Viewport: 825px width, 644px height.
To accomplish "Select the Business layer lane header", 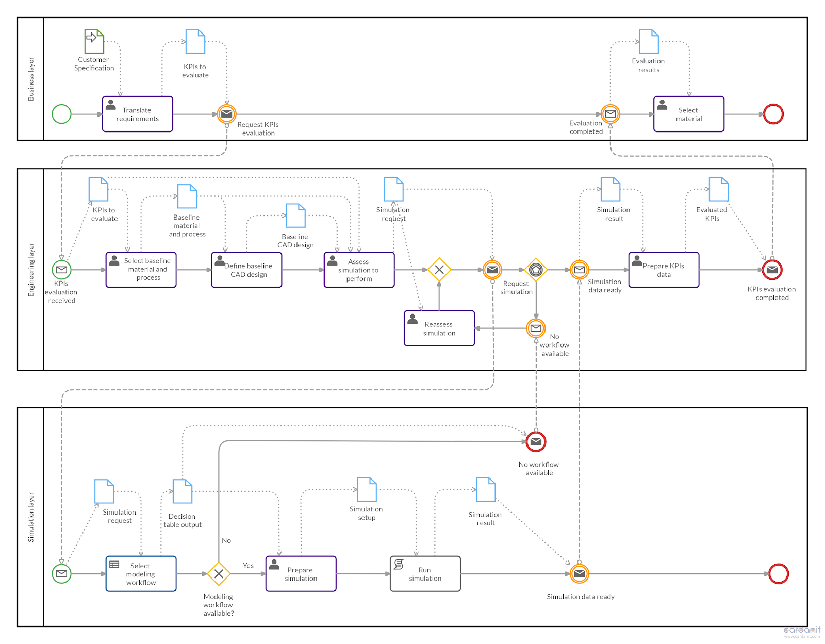I will pos(31,79).
